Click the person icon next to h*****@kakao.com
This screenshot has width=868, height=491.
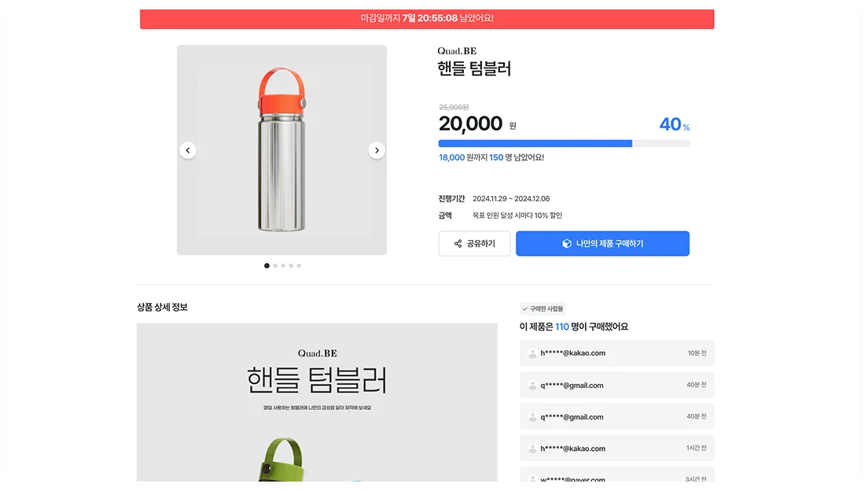(x=531, y=353)
